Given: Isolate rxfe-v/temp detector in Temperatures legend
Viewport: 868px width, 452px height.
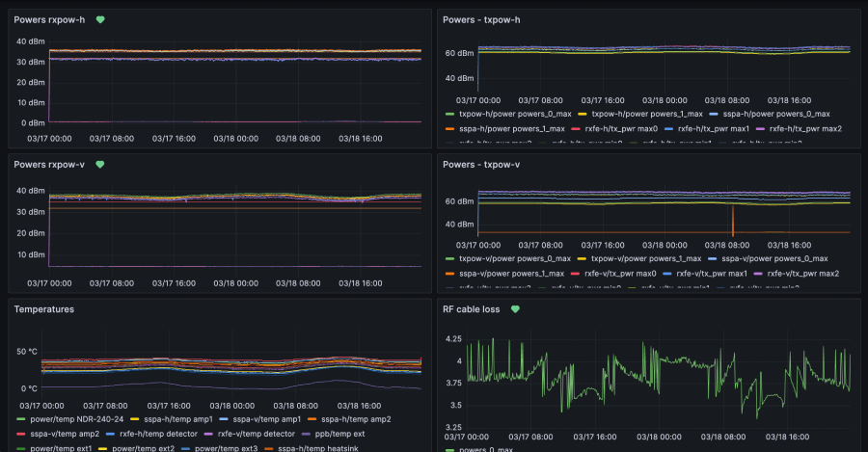Looking at the screenshot, I should [257, 435].
